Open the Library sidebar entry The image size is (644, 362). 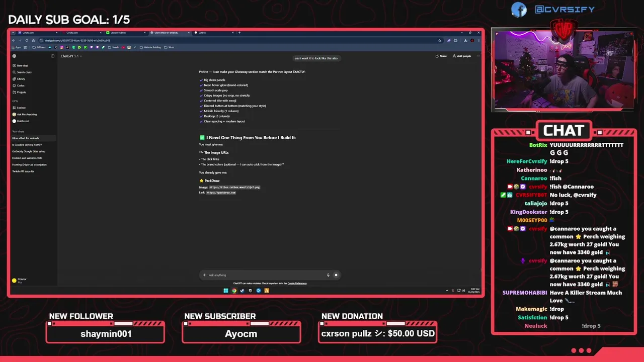(19, 79)
